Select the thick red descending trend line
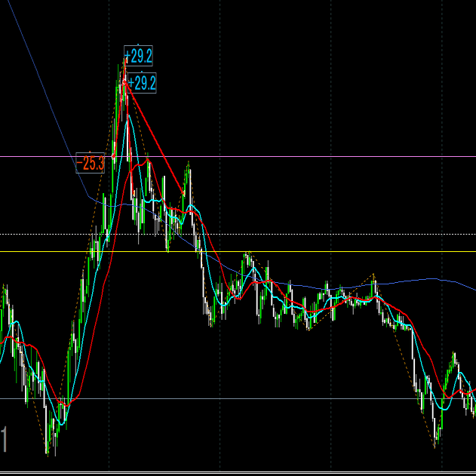 pos(155,139)
